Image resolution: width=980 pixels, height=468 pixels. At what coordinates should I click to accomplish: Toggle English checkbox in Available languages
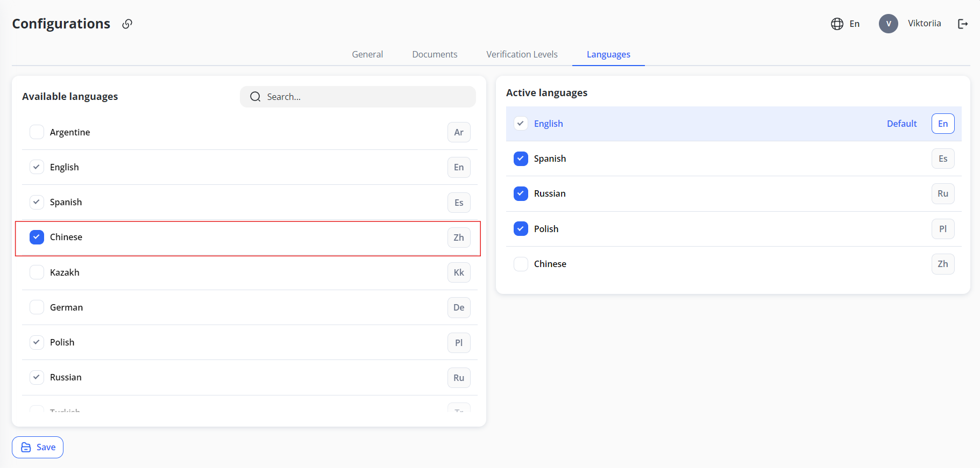(37, 167)
